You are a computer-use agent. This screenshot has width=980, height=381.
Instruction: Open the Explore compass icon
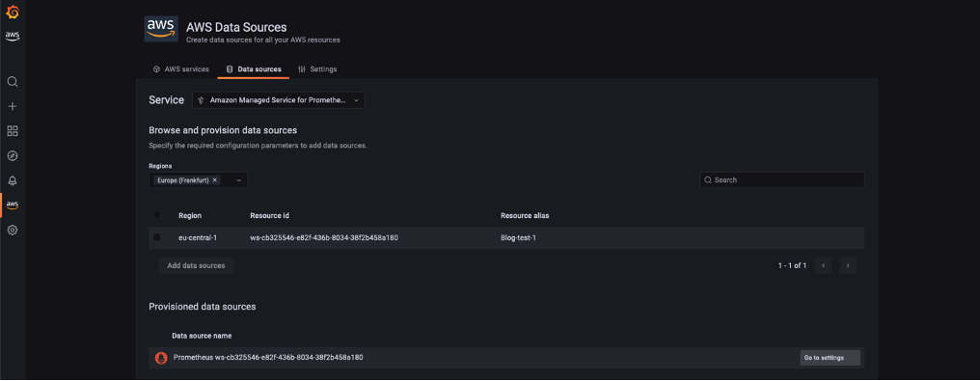click(12, 155)
